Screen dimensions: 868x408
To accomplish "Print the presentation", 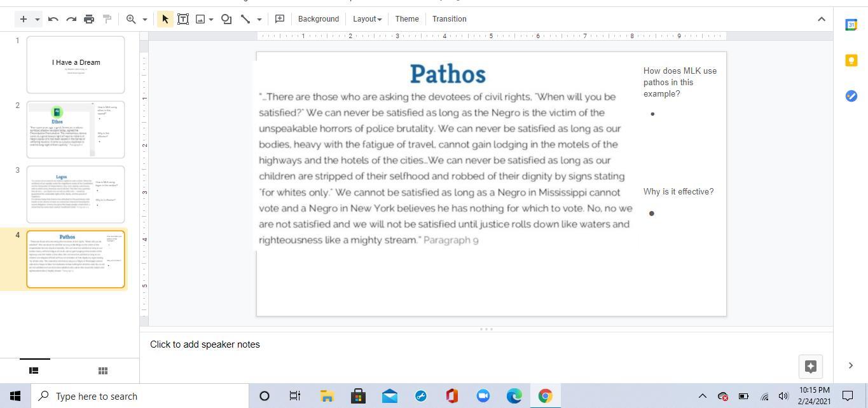I will pos(89,19).
